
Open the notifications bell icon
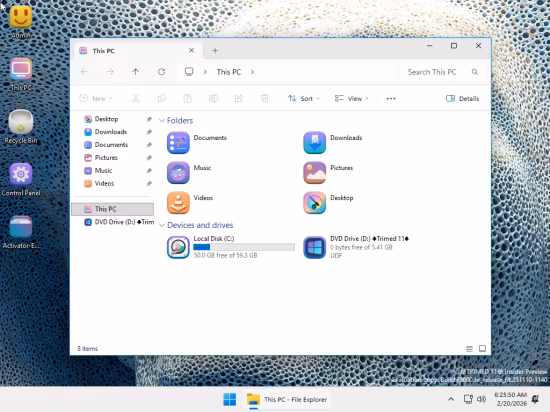(x=535, y=399)
